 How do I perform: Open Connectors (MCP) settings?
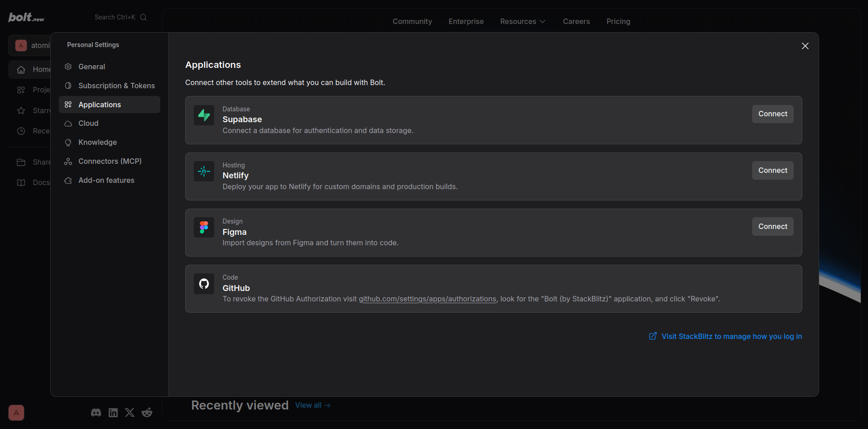coord(110,161)
